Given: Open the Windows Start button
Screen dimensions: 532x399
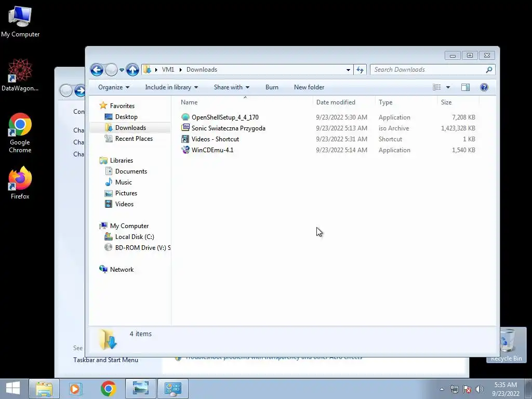Looking at the screenshot, I should click(13, 389).
